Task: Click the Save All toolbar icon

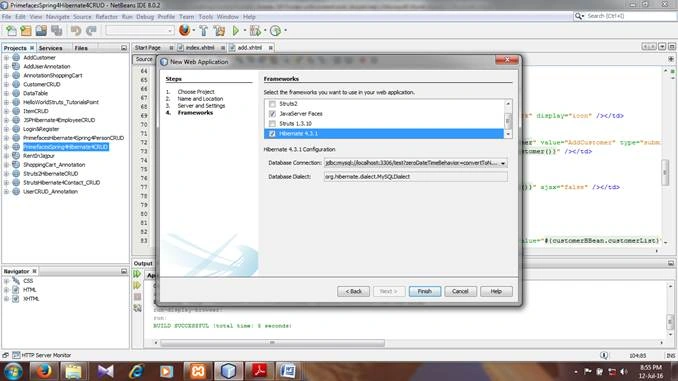Action: coord(57,31)
